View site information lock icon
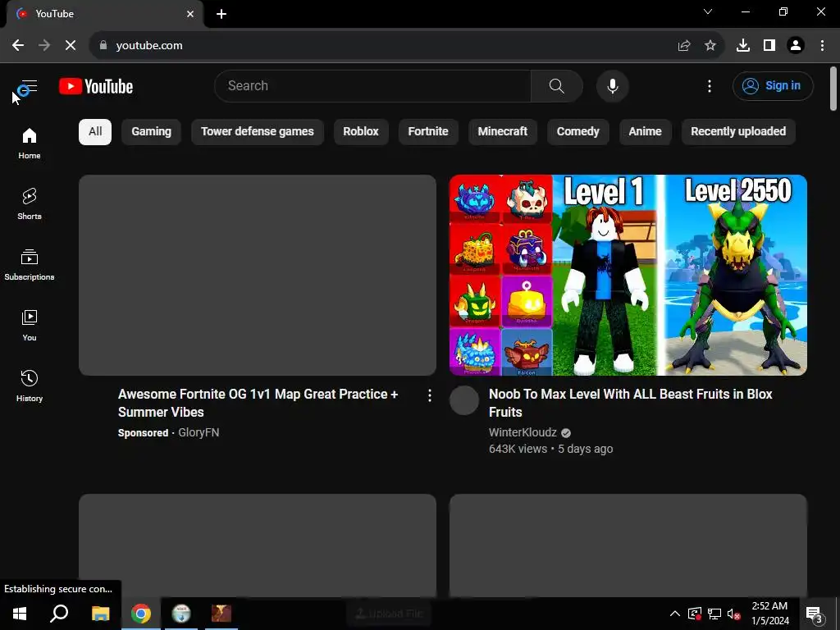The width and height of the screenshot is (840, 630). point(103,45)
